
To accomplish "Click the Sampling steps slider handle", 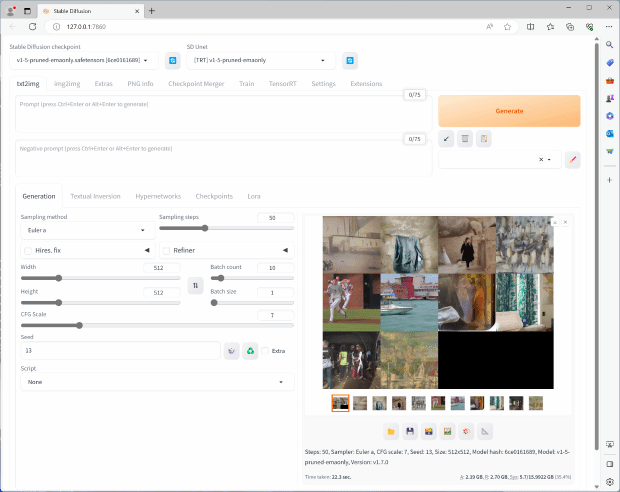I will tap(205, 228).
